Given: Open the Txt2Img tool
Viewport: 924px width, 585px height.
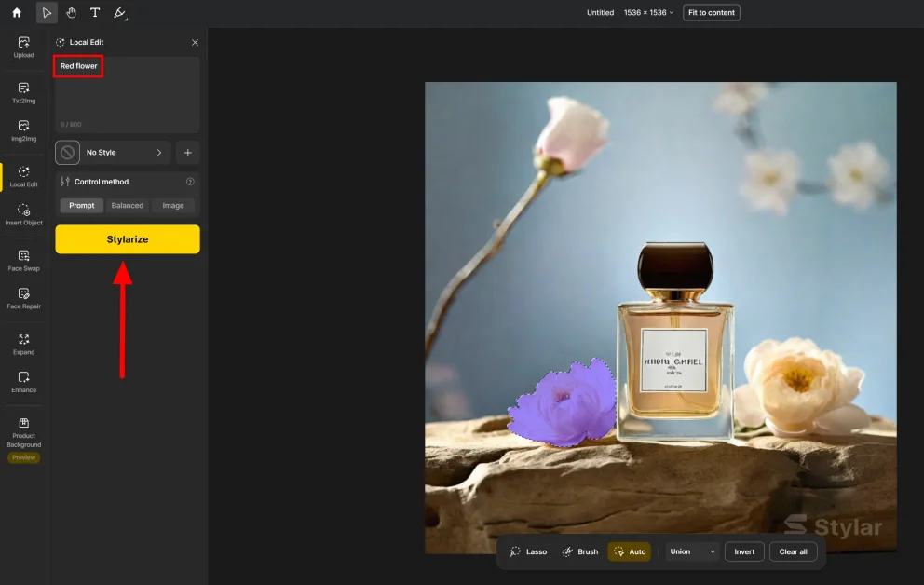Looking at the screenshot, I should click(x=23, y=92).
